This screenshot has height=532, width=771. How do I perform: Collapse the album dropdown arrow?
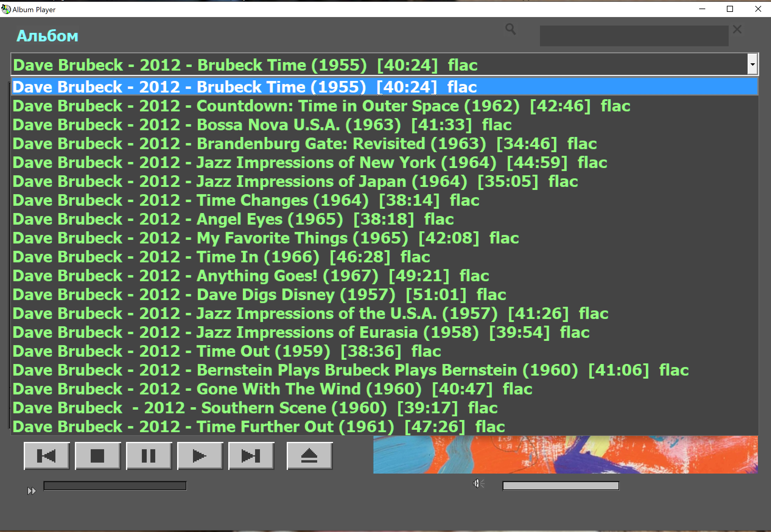(752, 64)
